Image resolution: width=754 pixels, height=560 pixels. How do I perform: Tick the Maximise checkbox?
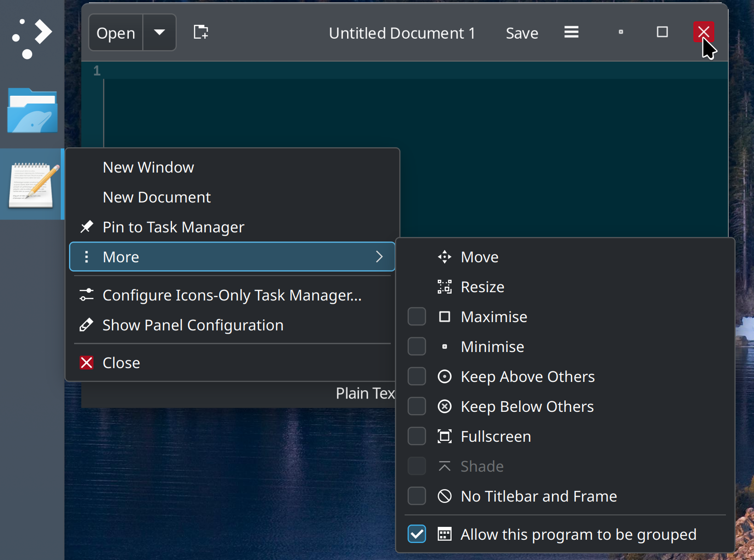point(417,317)
